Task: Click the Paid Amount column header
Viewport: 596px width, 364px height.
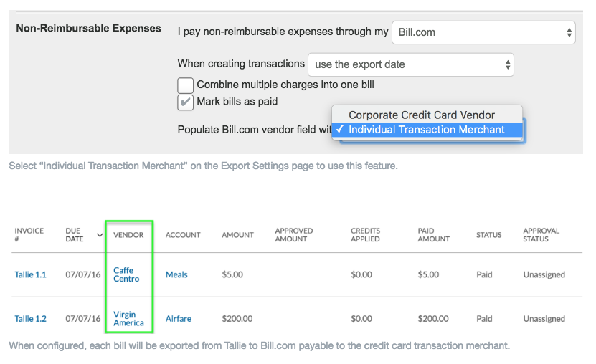Action: pyautogui.click(x=433, y=235)
